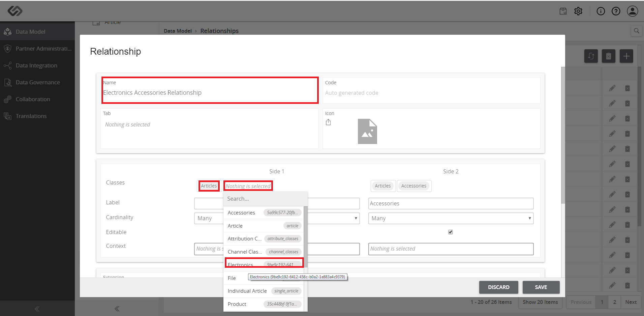Image resolution: width=644 pixels, height=316 pixels.
Task: Collapse the main sidebar with double chevron
Action: (x=37, y=309)
